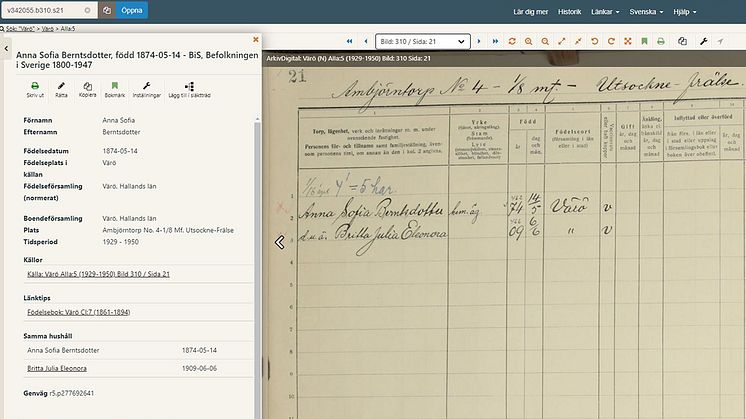Add a bookmark with Bokmärk
The width and height of the screenshot is (746, 419).
point(115,89)
